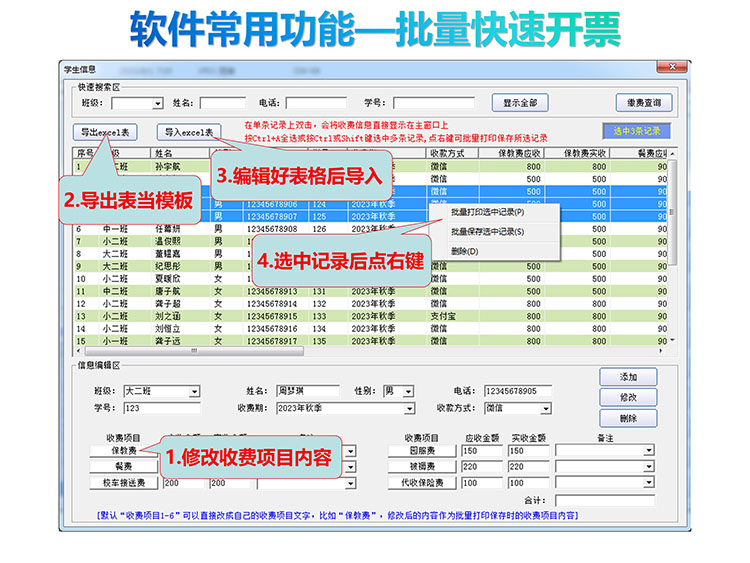Click 园服费 应收金额 field showing 150

(x=482, y=451)
